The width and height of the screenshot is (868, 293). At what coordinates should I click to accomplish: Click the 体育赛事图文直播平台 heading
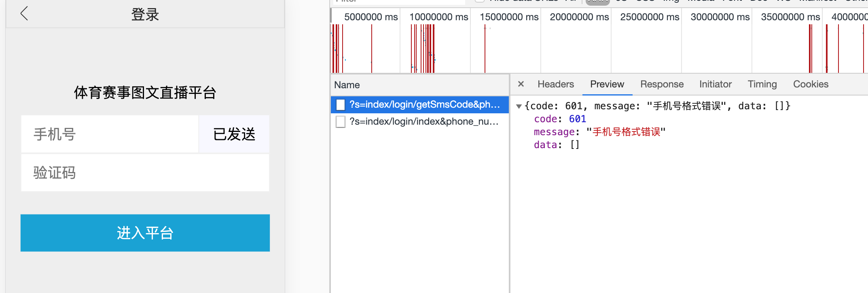[145, 93]
